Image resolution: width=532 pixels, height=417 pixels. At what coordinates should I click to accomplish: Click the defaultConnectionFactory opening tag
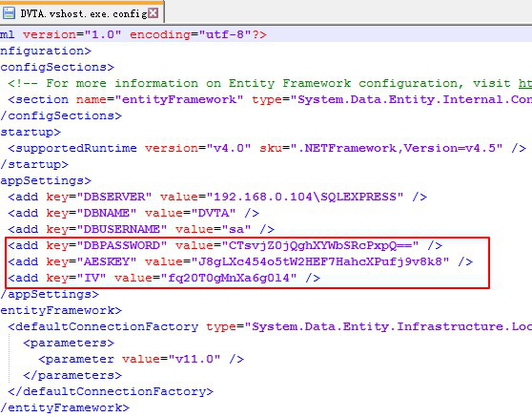coord(103,326)
